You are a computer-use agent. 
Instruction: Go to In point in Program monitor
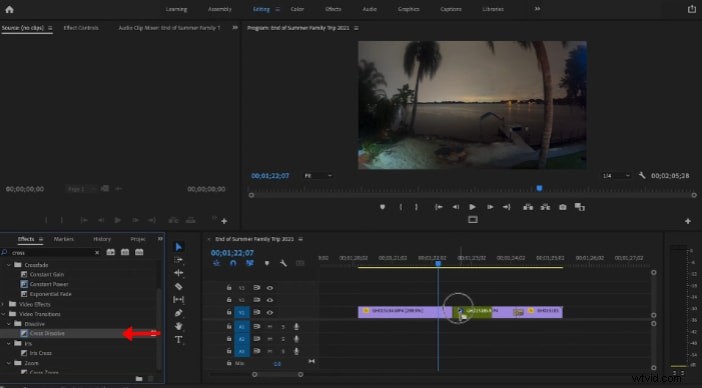click(439, 207)
